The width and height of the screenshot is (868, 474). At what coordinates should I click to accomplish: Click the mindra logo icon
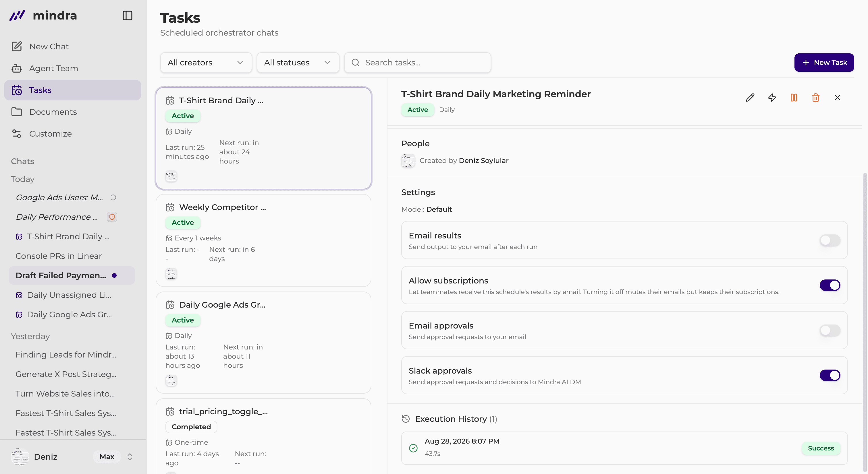point(17,15)
